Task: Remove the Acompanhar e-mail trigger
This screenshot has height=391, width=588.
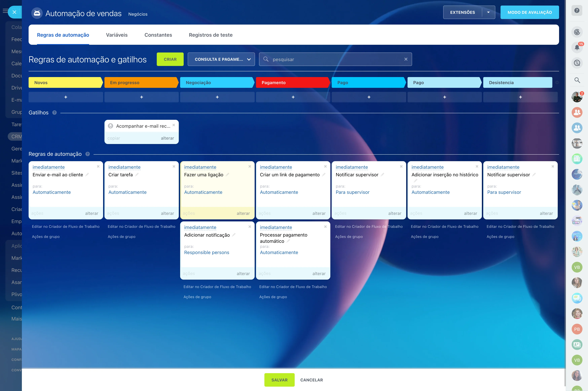Action: [174, 125]
